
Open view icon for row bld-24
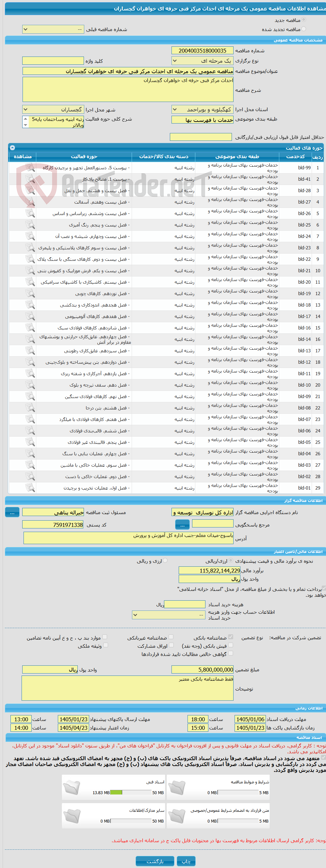[30, 236]
